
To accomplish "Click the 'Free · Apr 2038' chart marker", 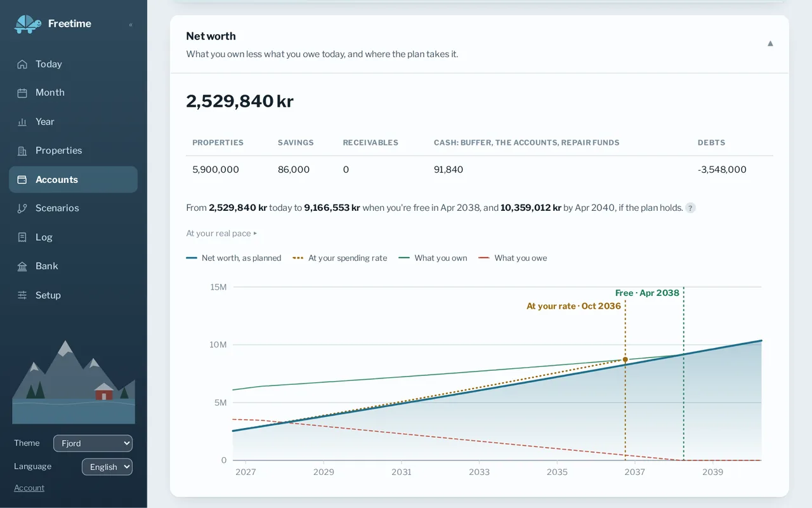I will click(647, 293).
